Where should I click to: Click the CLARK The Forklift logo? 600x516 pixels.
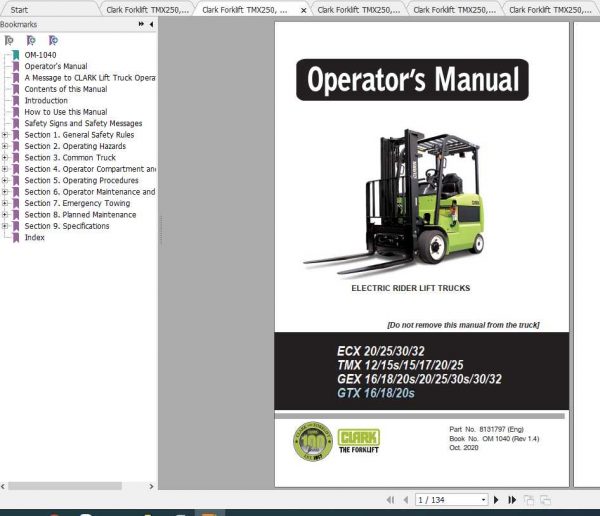coord(359,441)
